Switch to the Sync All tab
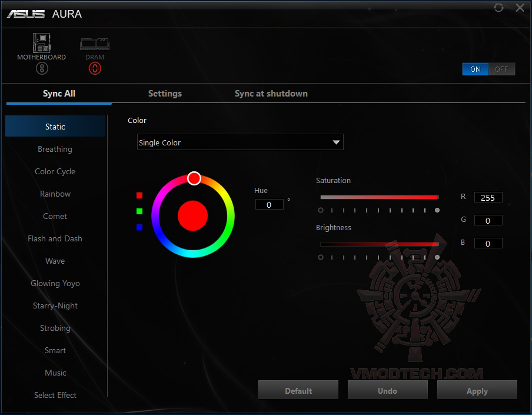532x415 pixels. [59, 94]
